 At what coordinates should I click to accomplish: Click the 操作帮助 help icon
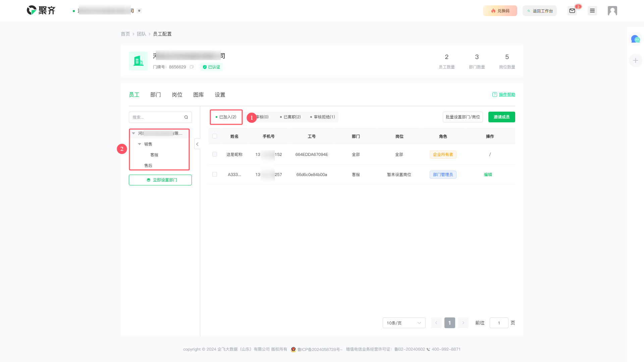(x=494, y=95)
